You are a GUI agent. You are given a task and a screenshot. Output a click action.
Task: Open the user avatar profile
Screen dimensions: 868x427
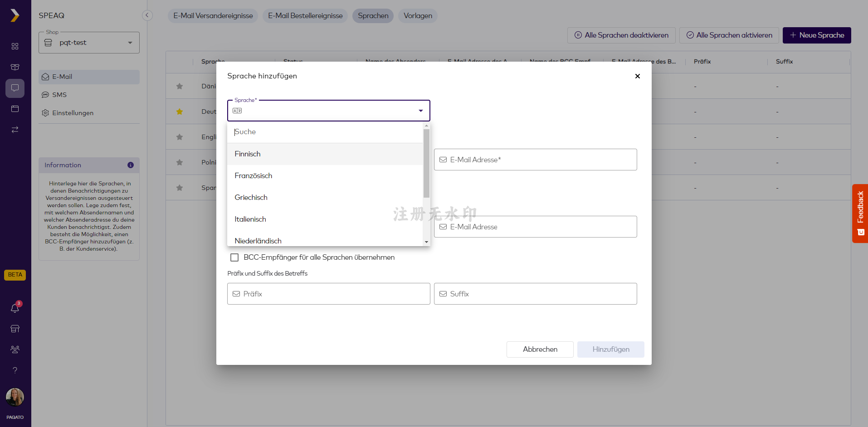[15, 397]
